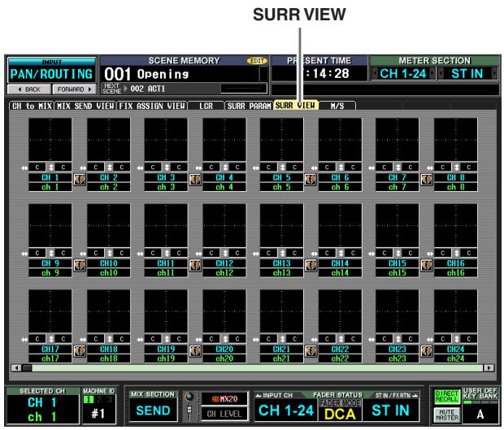
Task: Select ST IN in Meter Section
Action: click(467, 74)
